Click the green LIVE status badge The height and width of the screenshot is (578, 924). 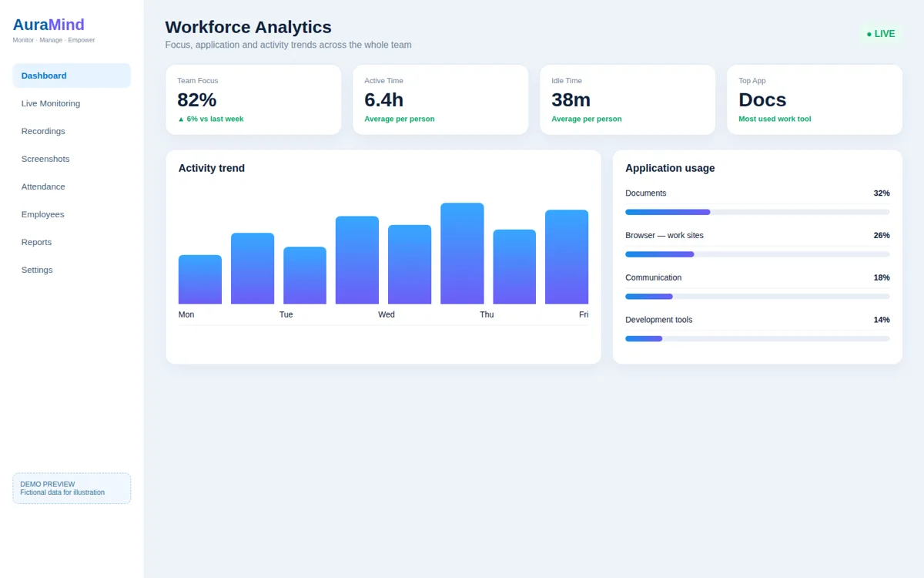880,34
